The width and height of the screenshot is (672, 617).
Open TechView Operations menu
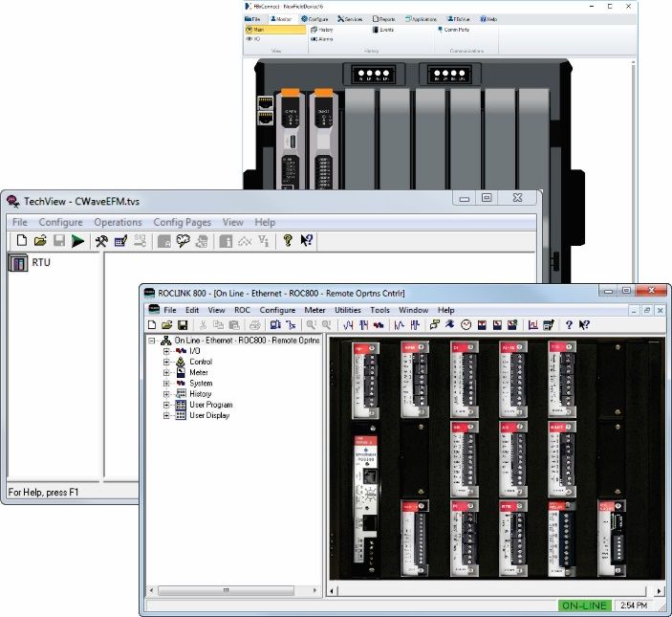pyautogui.click(x=118, y=222)
